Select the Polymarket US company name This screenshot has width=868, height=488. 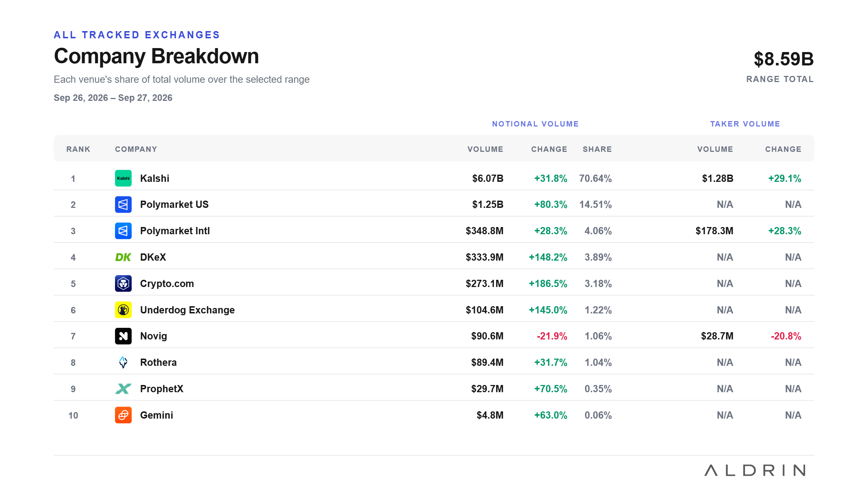174,205
